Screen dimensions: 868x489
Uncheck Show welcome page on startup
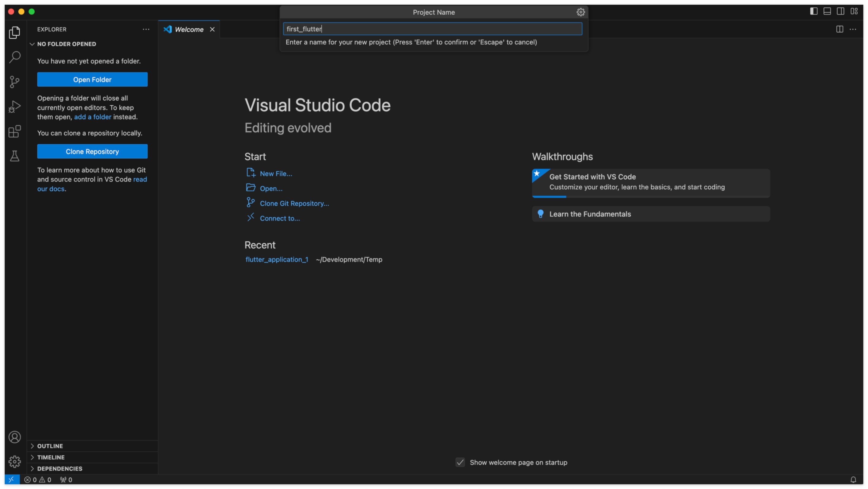click(460, 462)
